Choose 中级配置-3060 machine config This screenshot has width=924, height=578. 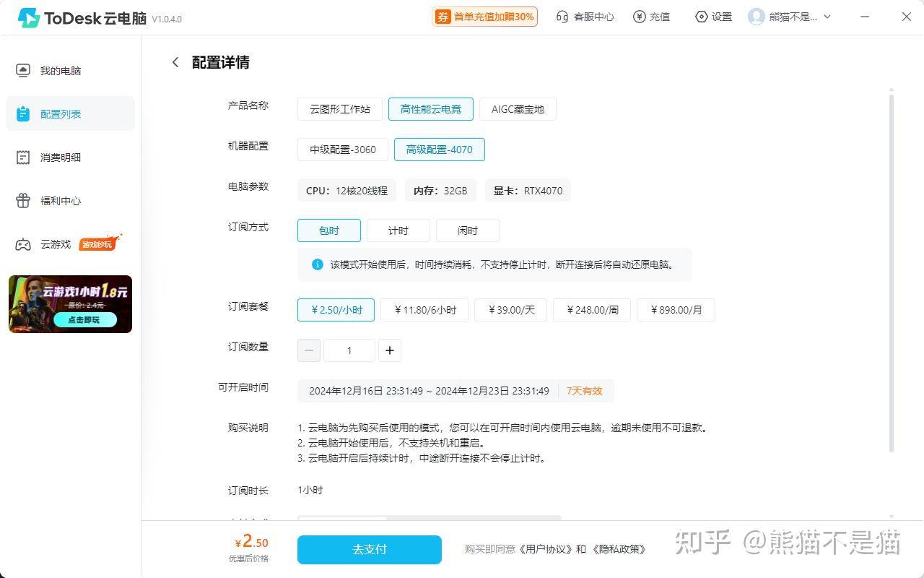click(343, 150)
